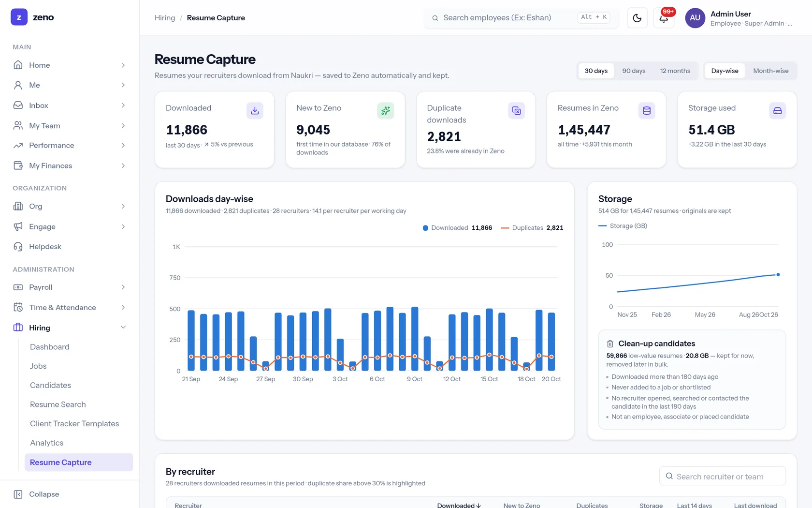Expand the My Team chevron
This screenshot has width=812, height=508.
pos(123,126)
